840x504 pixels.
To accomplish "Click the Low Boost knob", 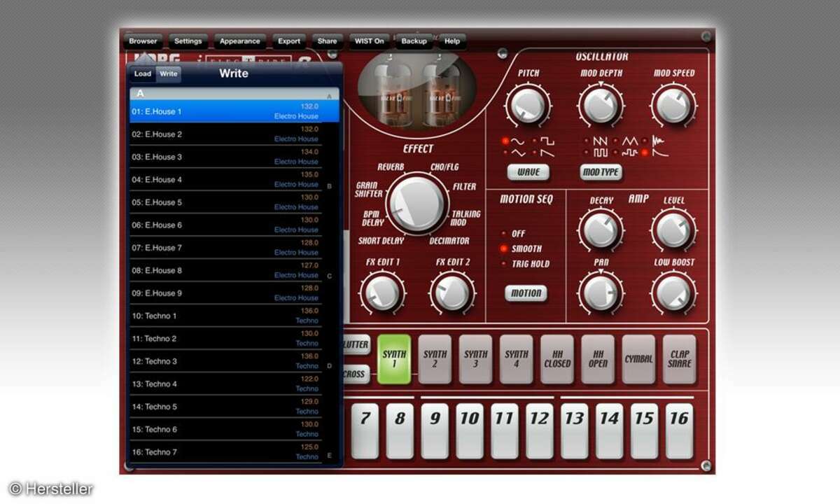I will 673,293.
